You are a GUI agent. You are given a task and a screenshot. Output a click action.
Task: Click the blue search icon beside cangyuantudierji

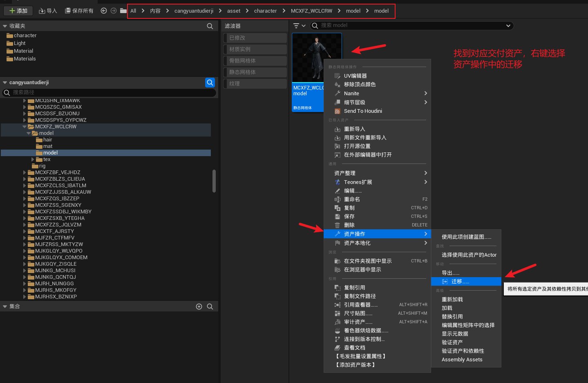point(210,83)
